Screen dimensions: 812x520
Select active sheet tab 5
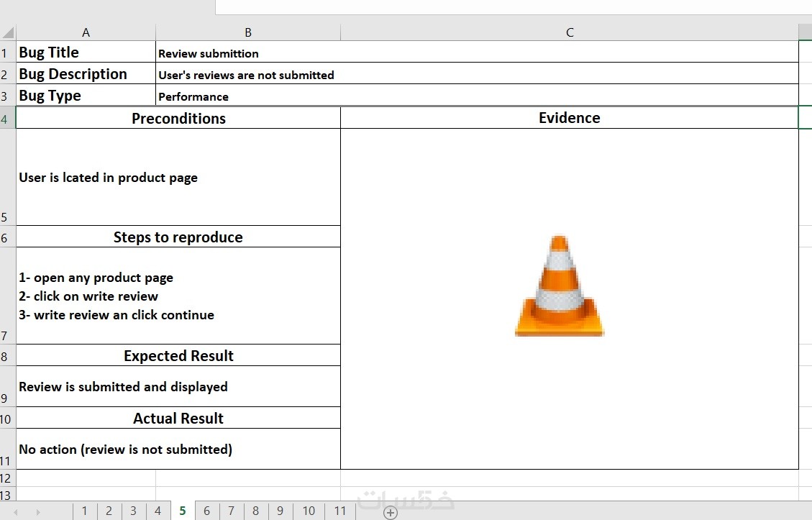[x=182, y=511]
